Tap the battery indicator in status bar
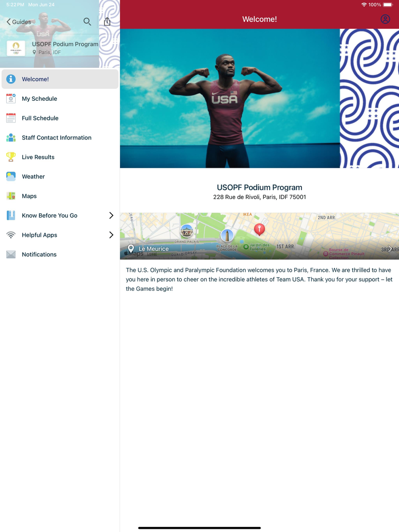399x532 pixels. (388, 5)
